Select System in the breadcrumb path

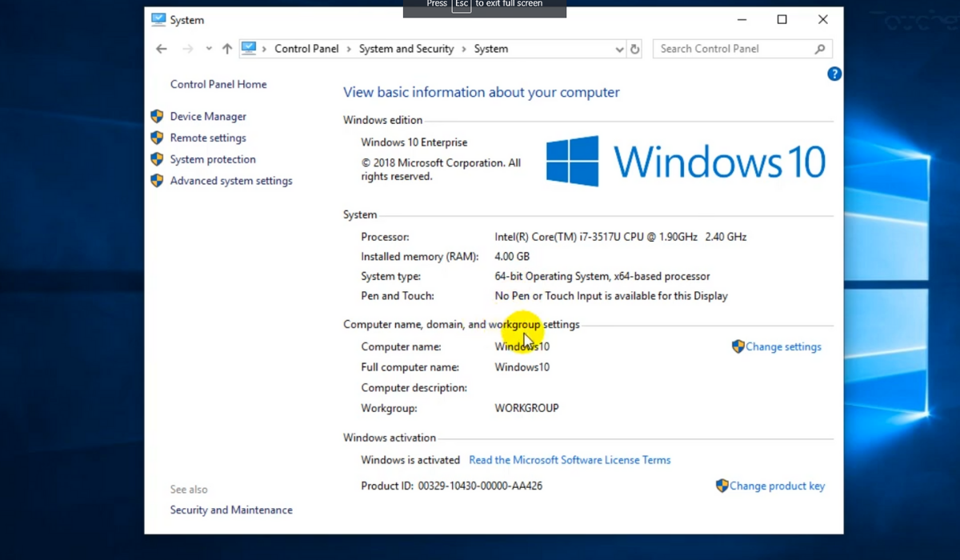(491, 49)
